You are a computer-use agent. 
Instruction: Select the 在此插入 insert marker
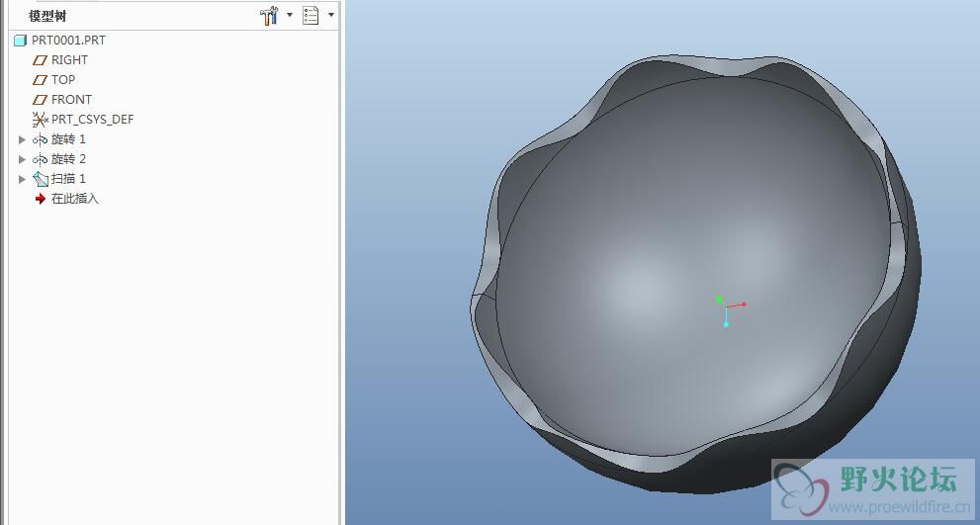pyautogui.click(x=75, y=199)
